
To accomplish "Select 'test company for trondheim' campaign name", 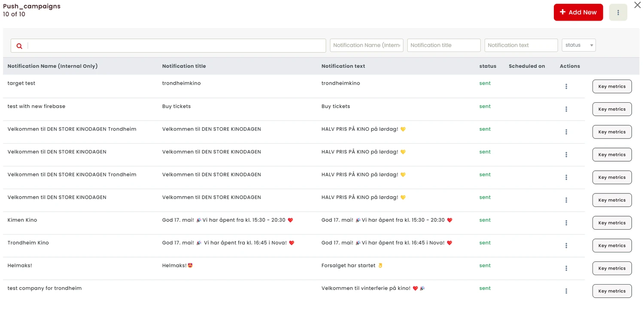I will click(45, 288).
